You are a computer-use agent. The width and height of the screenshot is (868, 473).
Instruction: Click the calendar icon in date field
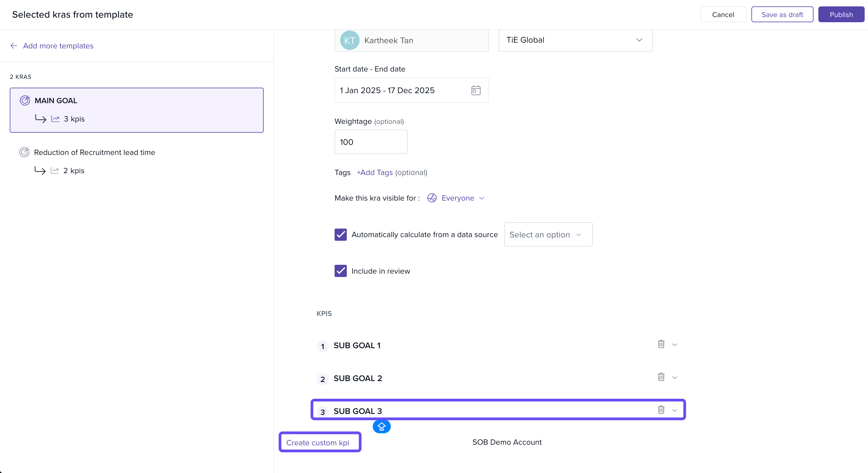pos(476,90)
